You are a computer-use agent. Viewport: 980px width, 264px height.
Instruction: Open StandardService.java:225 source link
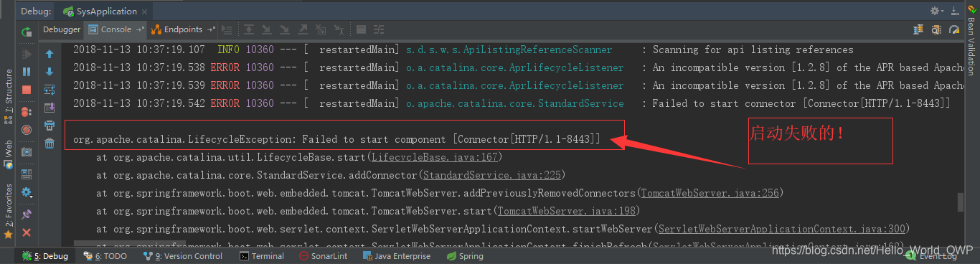click(x=493, y=175)
